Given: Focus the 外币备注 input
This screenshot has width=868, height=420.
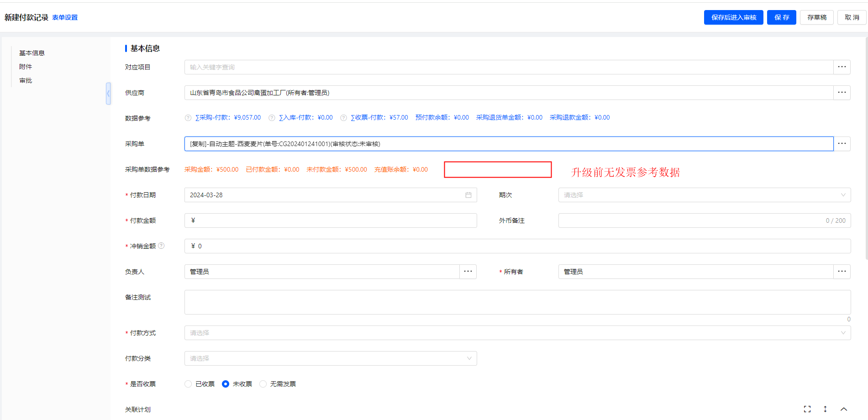Looking at the screenshot, I should click(705, 220).
